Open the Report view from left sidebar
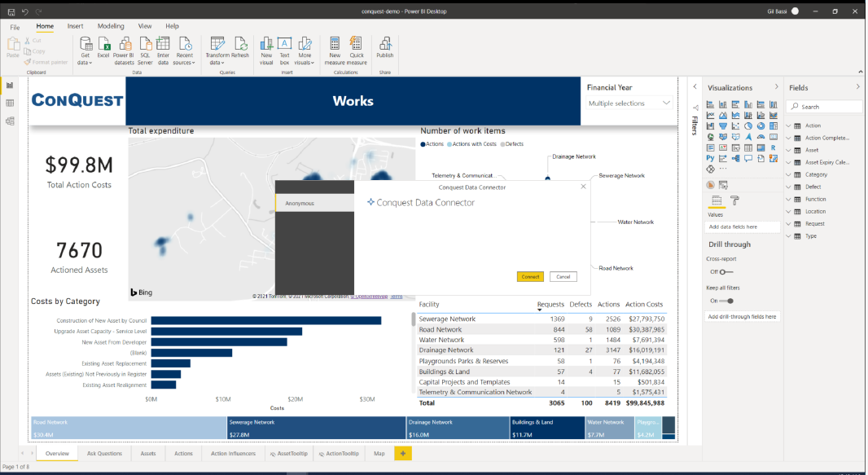 click(10, 86)
